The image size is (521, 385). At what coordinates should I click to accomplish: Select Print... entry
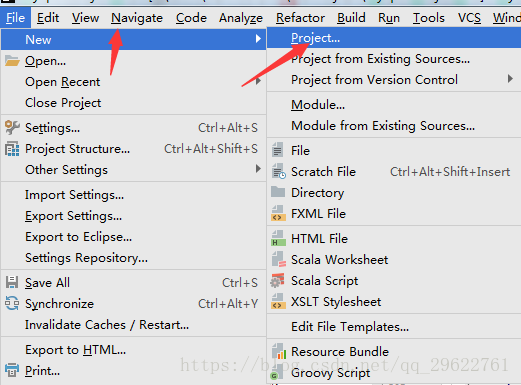coord(133,371)
